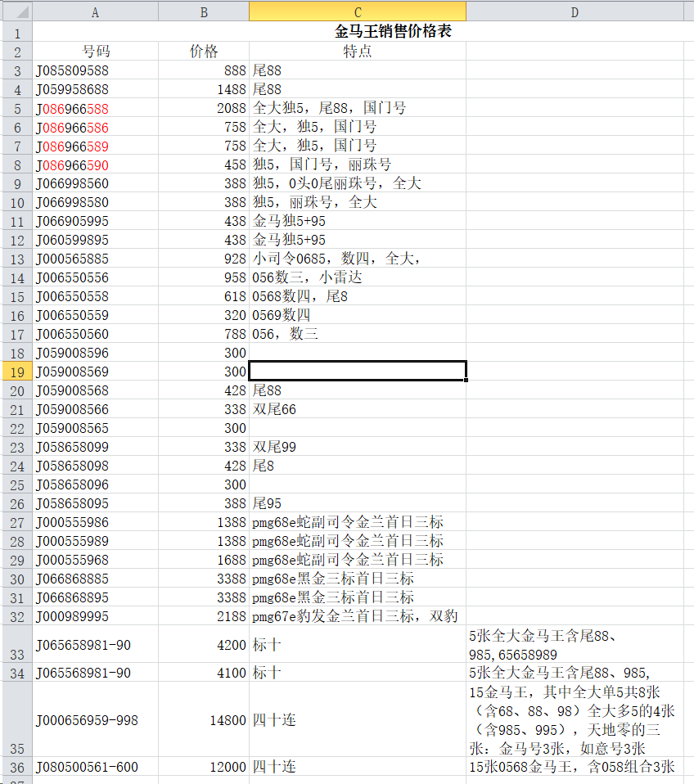This screenshot has height=784, width=694.
Task: Select row 33 header
Action: click(x=17, y=644)
